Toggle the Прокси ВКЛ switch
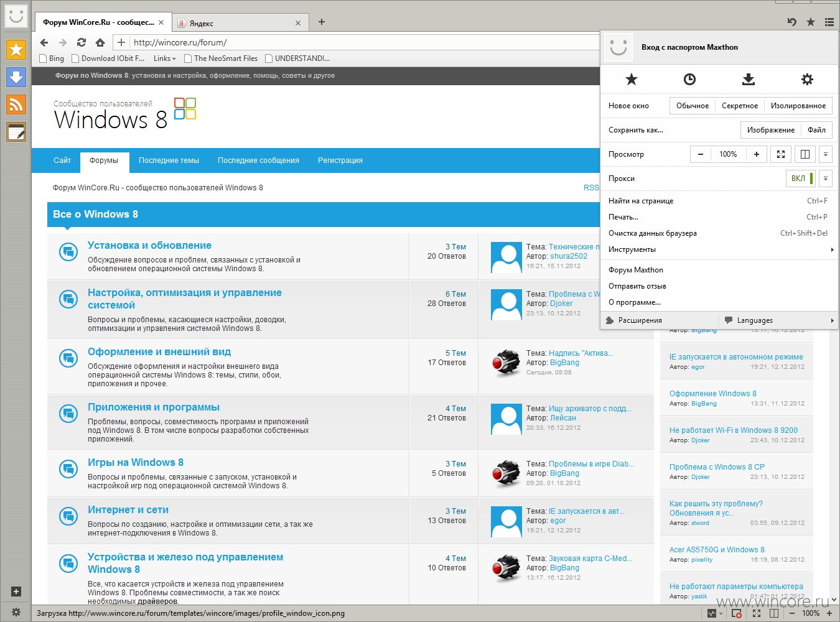The width and height of the screenshot is (840, 622). 801,179
